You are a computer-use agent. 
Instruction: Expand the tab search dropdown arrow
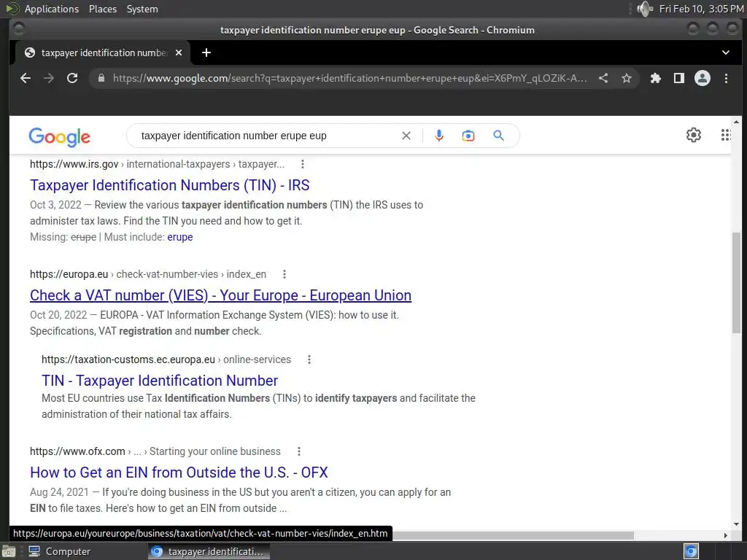pyautogui.click(x=726, y=52)
